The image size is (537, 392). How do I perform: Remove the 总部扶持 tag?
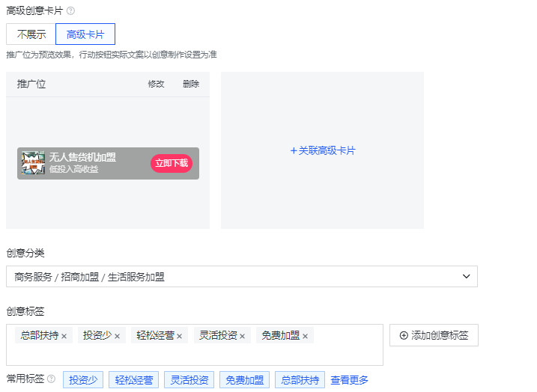(x=64, y=336)
